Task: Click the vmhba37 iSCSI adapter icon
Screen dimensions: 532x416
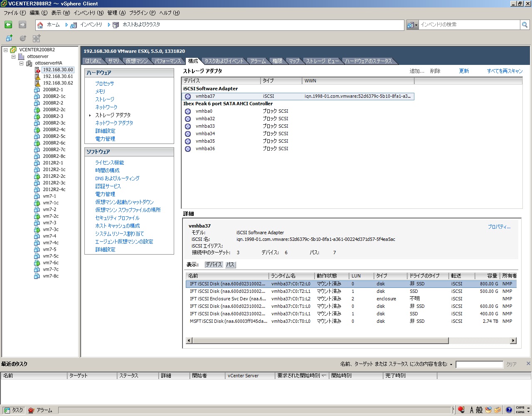Action: pyautogui.click(x=188, y=97)
